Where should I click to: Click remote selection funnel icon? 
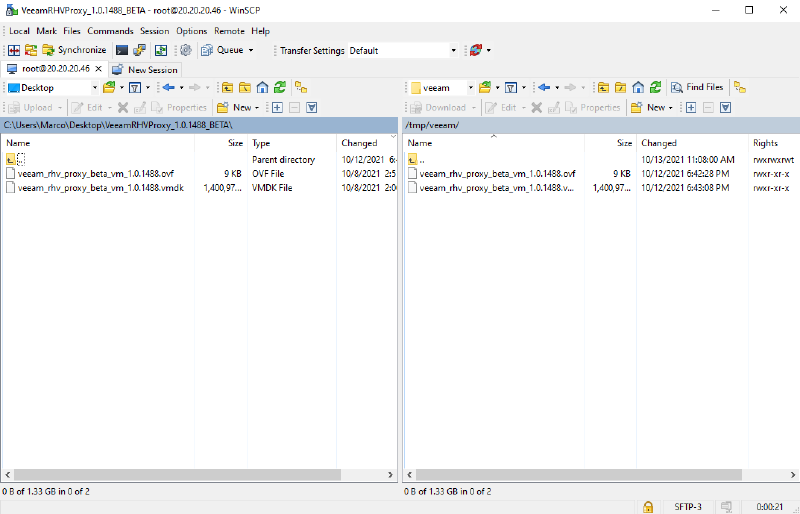726,108
